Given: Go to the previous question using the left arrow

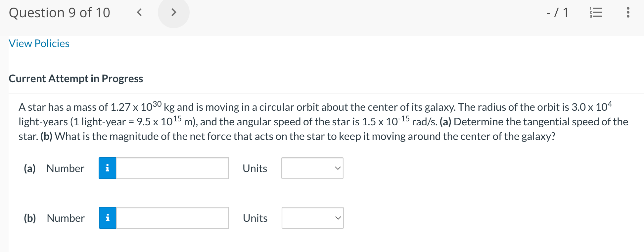Looking at the screenshot, I should pyautogui.click(x=139, y=13).
